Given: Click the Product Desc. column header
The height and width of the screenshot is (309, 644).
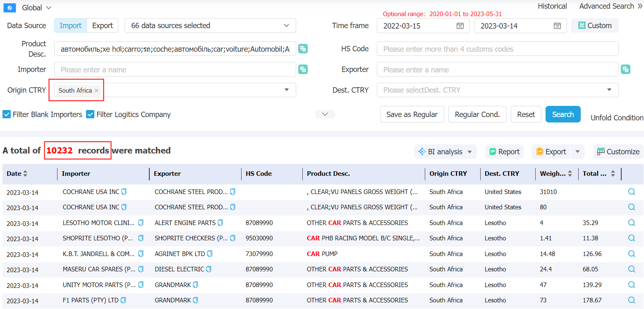Looking at the screenshot, I should coord(328,174).
